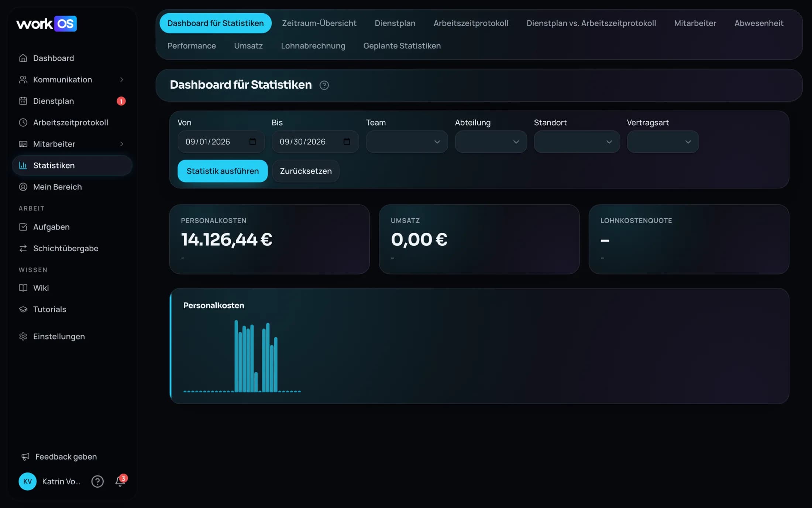The height and width of the screenshot is (508, 812).
Task: Click the Statistik ausführen button
Action: coord(223,171)
